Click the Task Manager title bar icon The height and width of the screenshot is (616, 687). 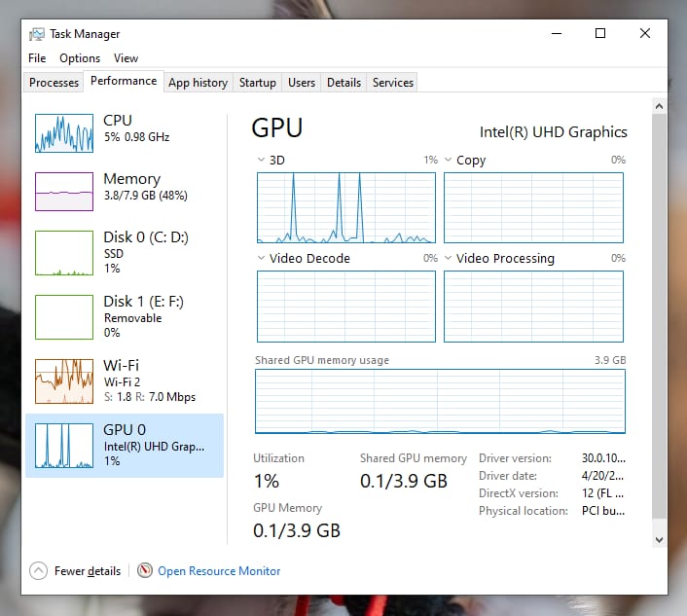pyautogui.click(x=37, y=34)
